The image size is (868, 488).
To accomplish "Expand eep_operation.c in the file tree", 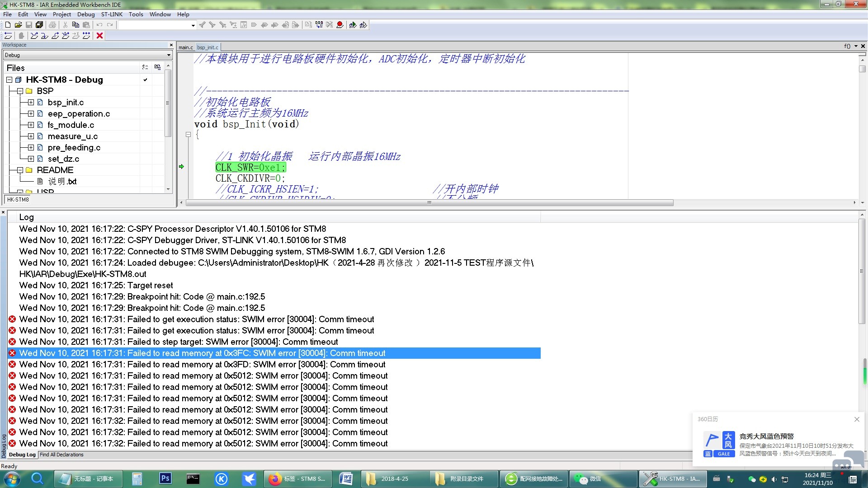I will point(31,113).
